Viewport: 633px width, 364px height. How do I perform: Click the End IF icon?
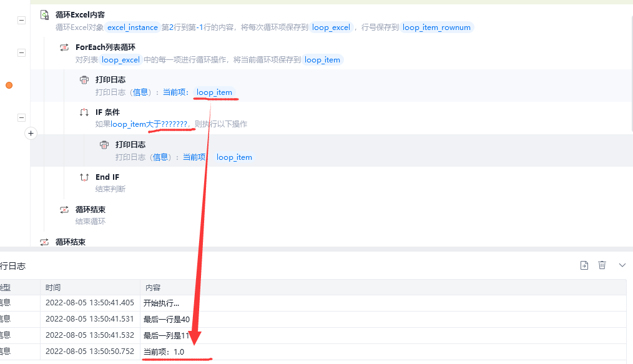point(84,177)
